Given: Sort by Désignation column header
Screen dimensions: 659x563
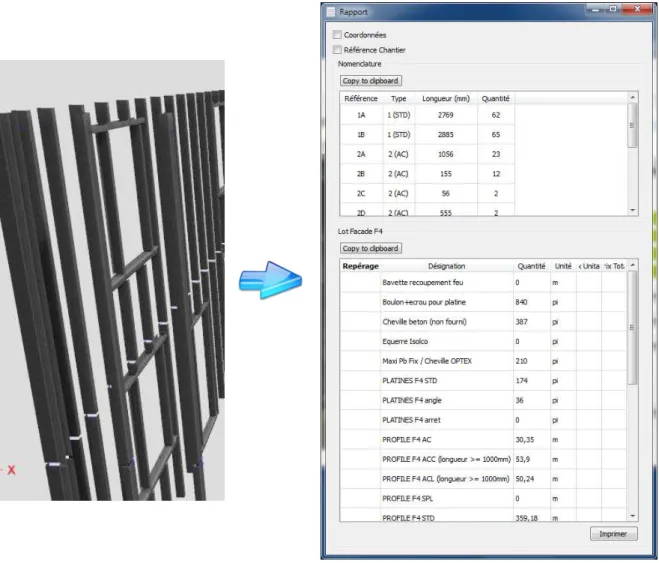Looking at the screenshot, I should 446,266.
